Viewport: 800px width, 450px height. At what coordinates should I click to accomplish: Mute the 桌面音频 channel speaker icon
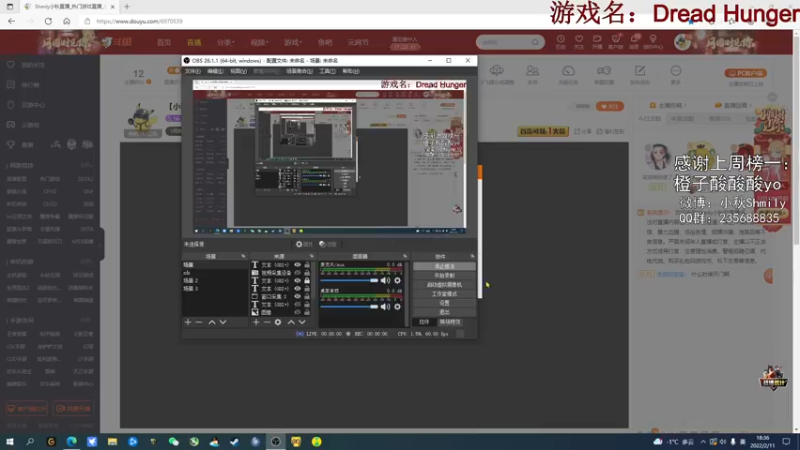pyautogui.click(x=385, y=307)
